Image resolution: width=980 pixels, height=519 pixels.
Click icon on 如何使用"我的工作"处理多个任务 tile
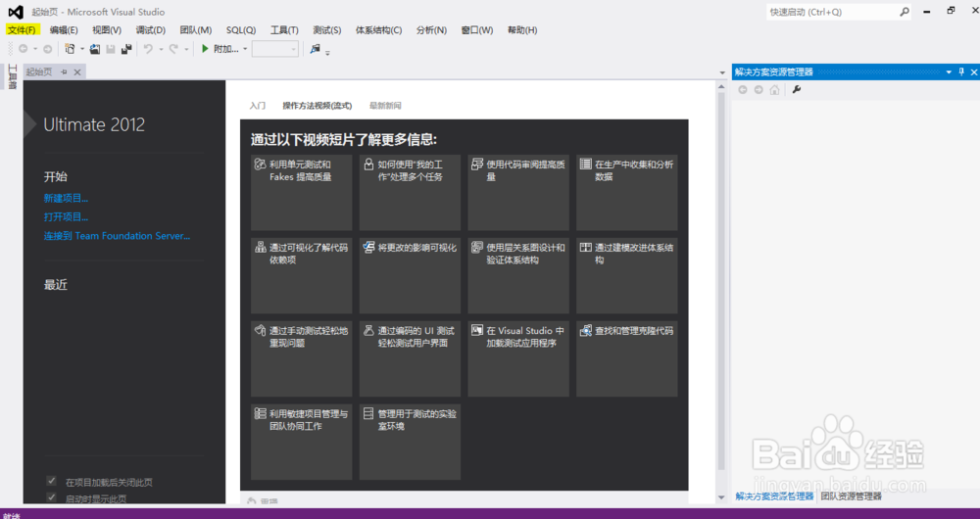(368, 165)
